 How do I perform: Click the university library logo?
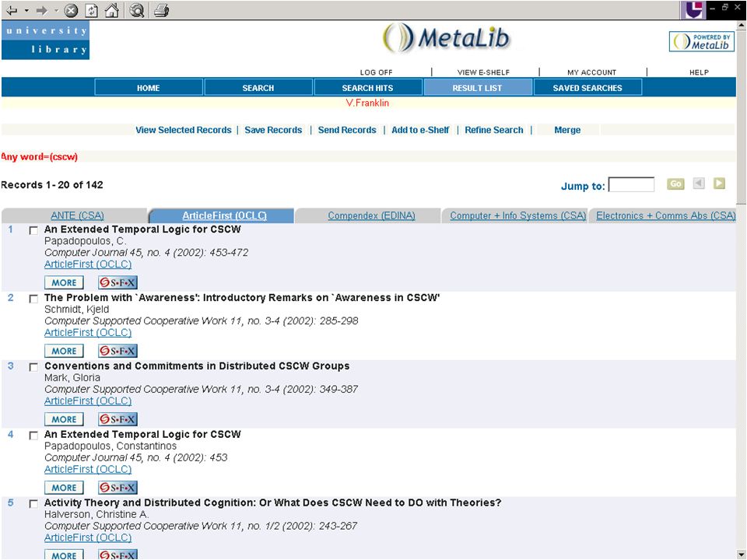(x=45, y=40)
